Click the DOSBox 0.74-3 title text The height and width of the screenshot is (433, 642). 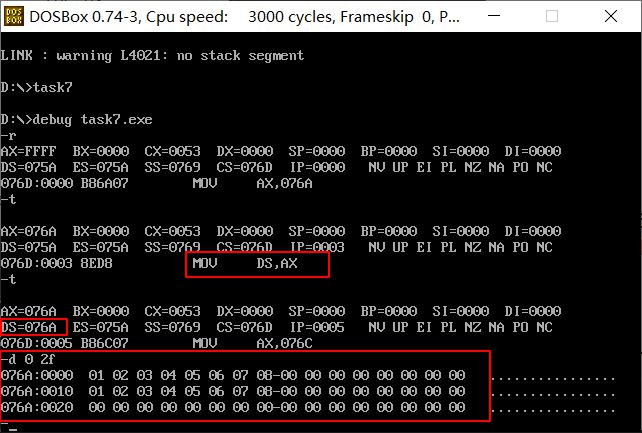coord(244,17)
